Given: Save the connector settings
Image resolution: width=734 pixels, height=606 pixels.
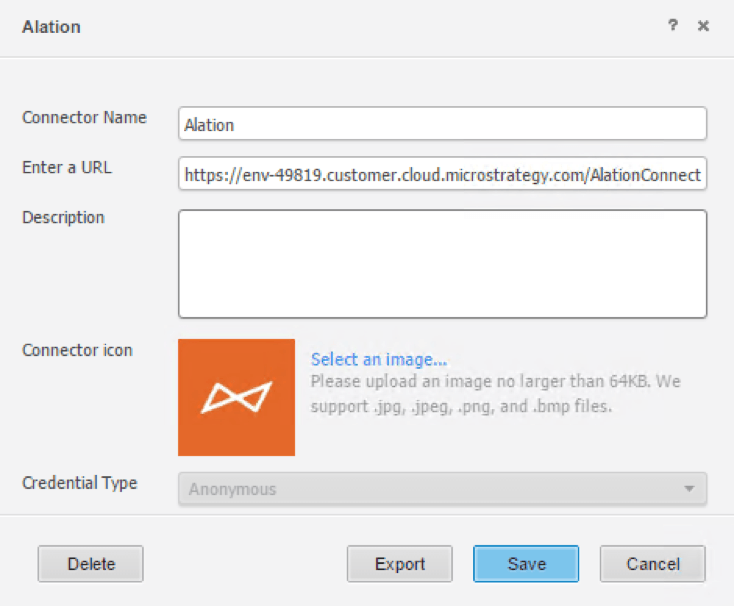Looking at the screenshot, I should click(526, 564).
